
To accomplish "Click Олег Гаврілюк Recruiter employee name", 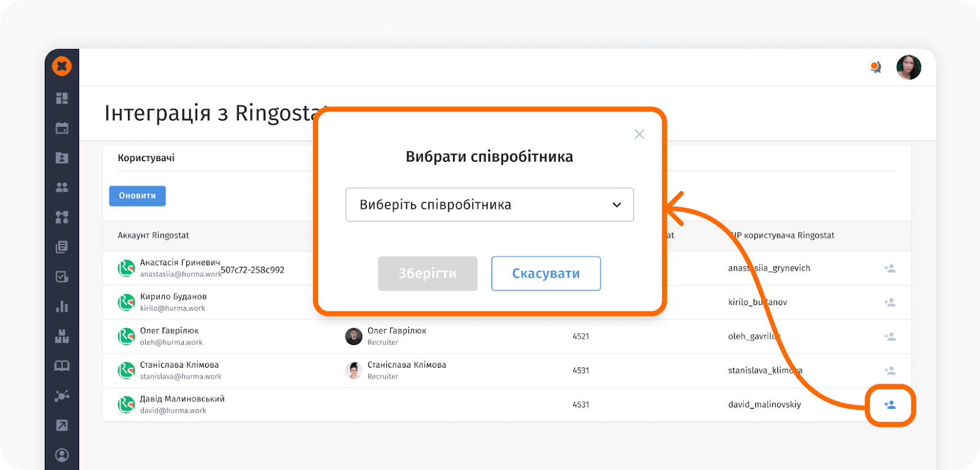I will [x=397, y=331].
